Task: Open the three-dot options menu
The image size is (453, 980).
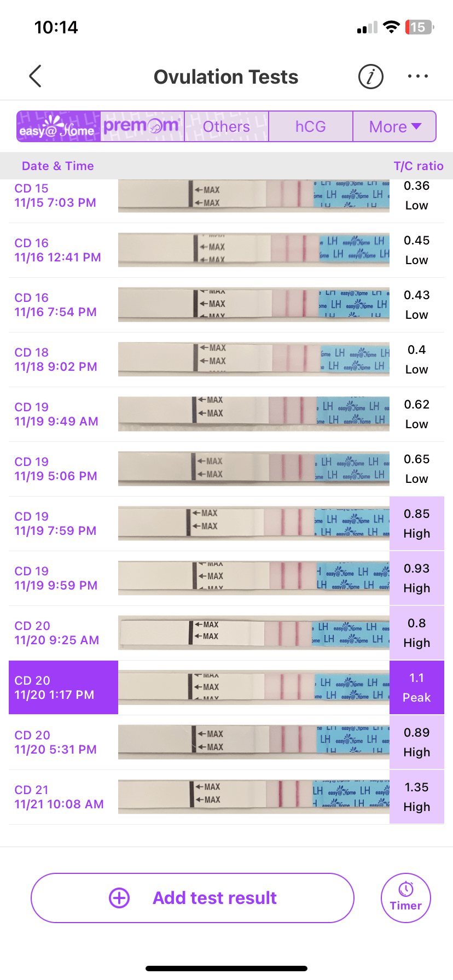Action: point(417,77)
